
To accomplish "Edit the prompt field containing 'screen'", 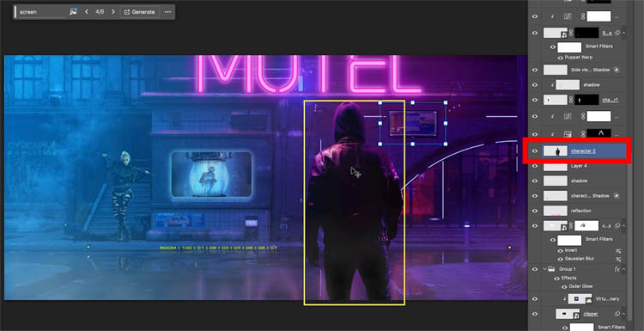I will [x=41, y=12].
